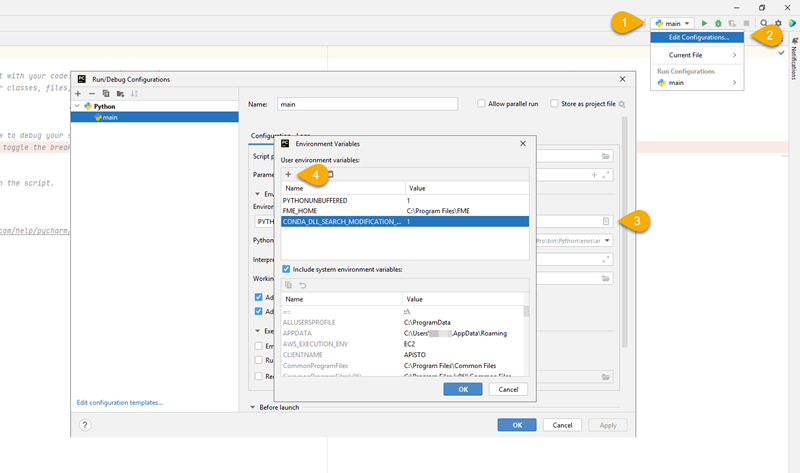
Task: Expand the Before launch section
Action: coord(254,407)
